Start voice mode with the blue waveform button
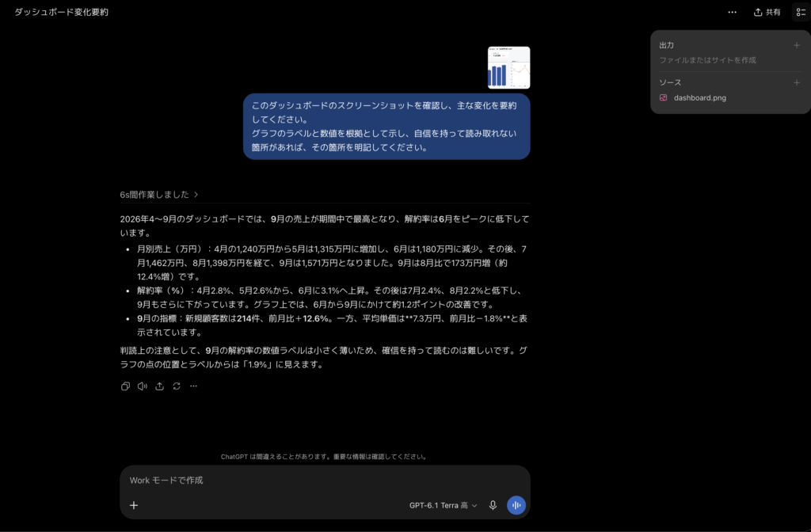The height and width of the screenshot is (532, 811). pyautogui.click(x=516, y=505)
